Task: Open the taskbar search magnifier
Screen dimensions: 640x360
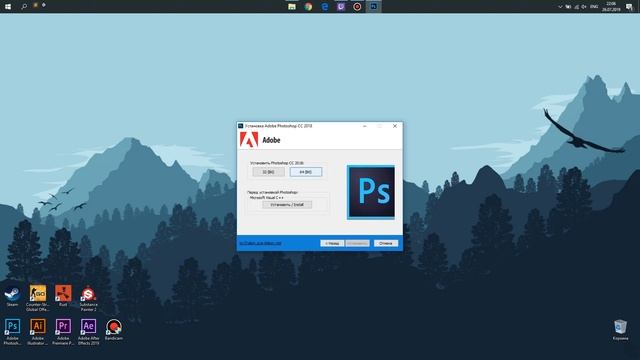Action: coord(24,7)
